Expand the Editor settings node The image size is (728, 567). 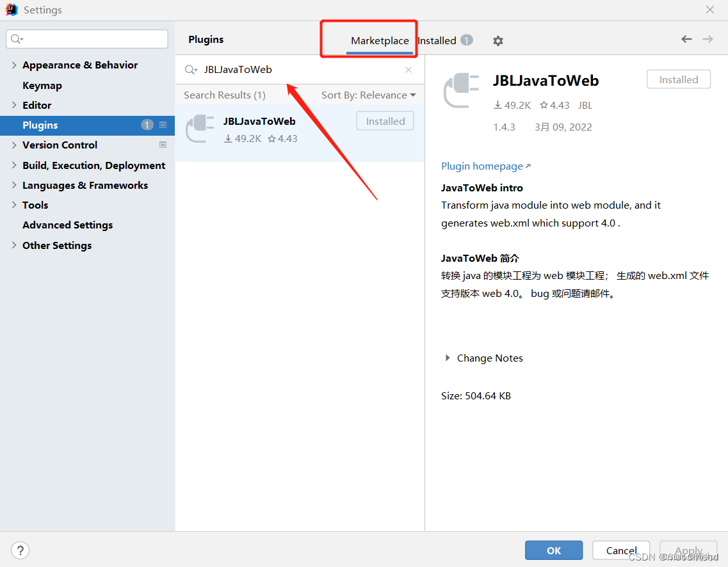(14, 106)
